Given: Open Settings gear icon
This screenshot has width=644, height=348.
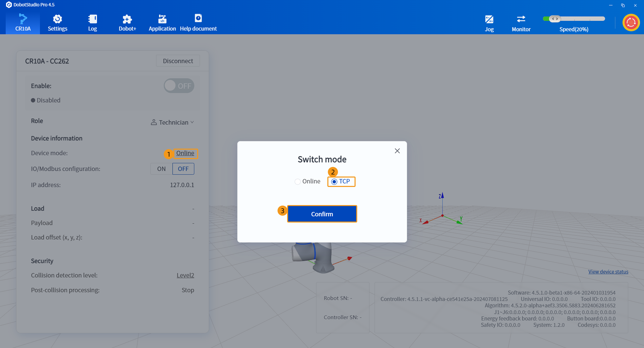Looking at the screenshot, I should pos(58,19).
